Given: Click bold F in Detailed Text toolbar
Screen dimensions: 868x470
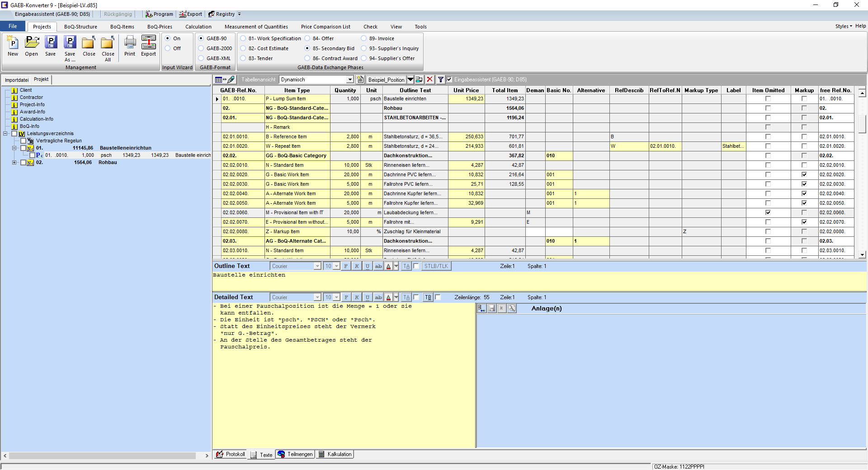Looking at the screenshot, I should click(346, 297).
